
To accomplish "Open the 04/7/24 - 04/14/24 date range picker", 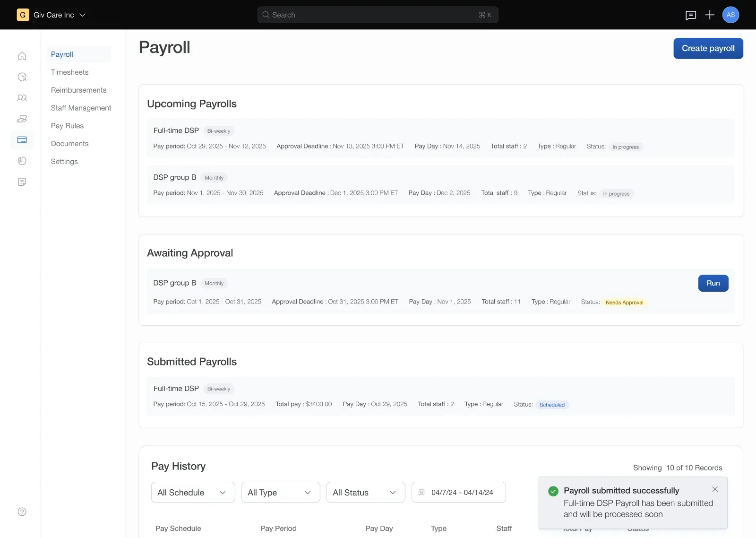I will click(x=458, y=493).
